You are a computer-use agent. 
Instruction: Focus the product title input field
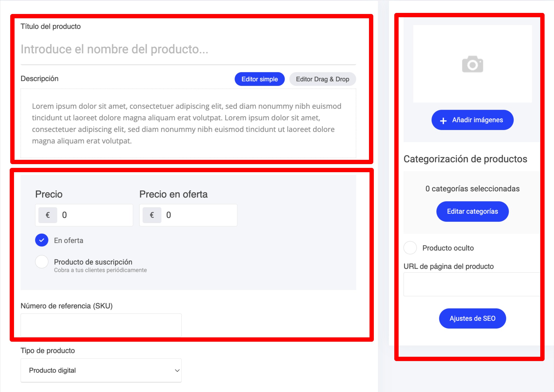(x=188, y=50)
